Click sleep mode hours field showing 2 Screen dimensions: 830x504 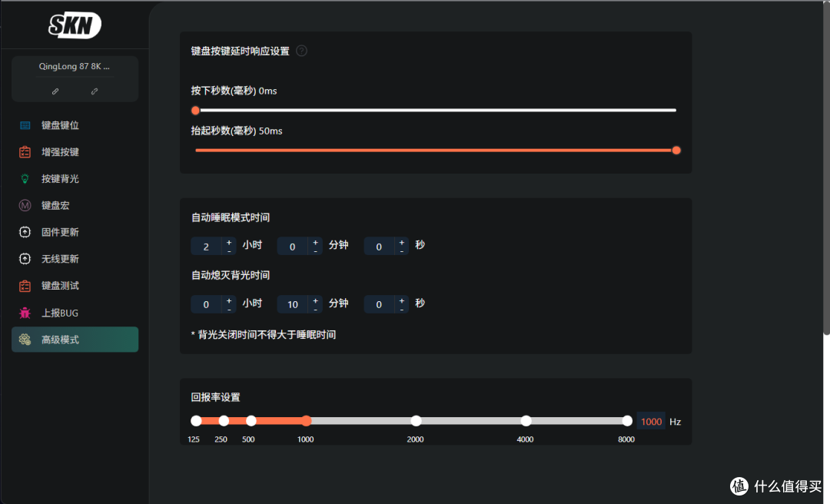click(x=207, y=246)
